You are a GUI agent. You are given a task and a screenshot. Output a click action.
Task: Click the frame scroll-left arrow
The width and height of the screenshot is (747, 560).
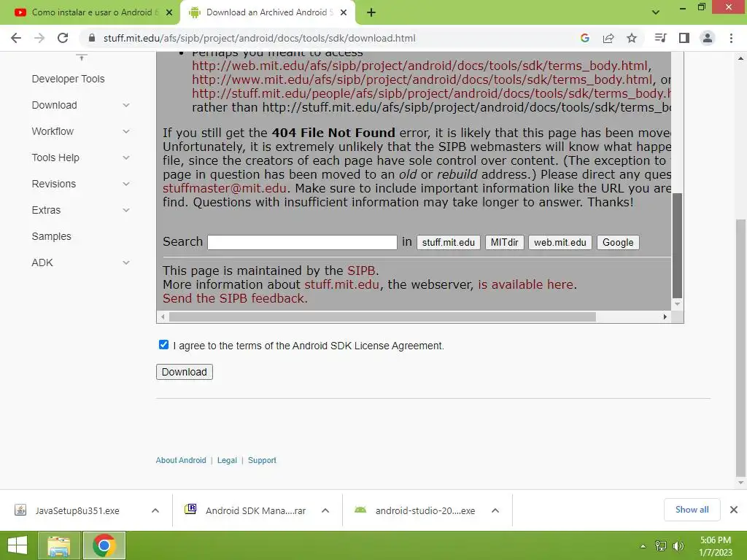point(163,316)
